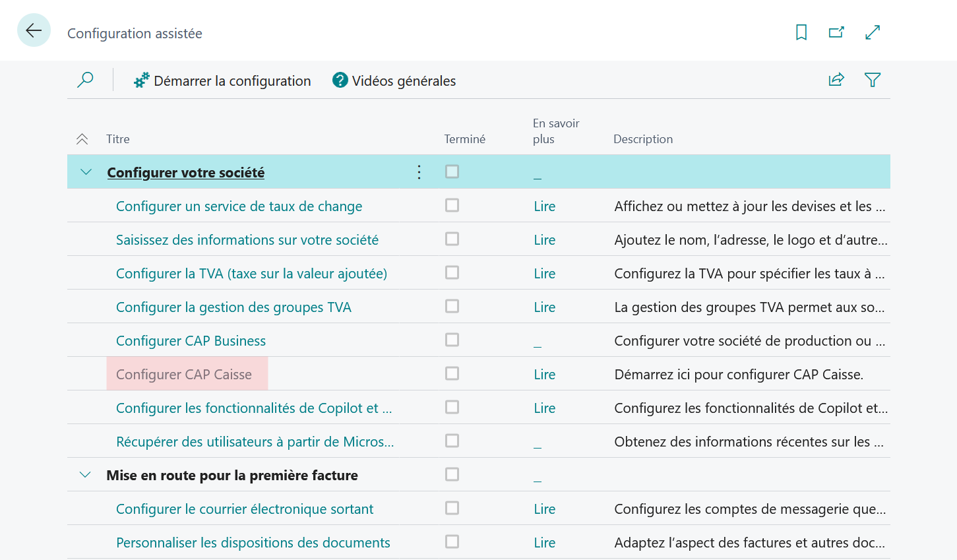This screenshot has width=957, height=560.
Task: Open Configurer votre société heading link
Action: 186,173
